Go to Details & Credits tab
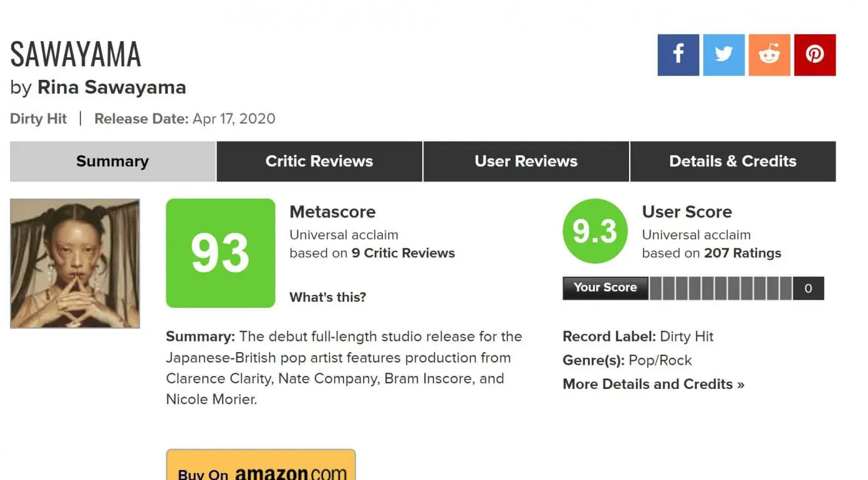Viewport: 868px width, 480px height. pyautogui.click(x=733, y=161)
